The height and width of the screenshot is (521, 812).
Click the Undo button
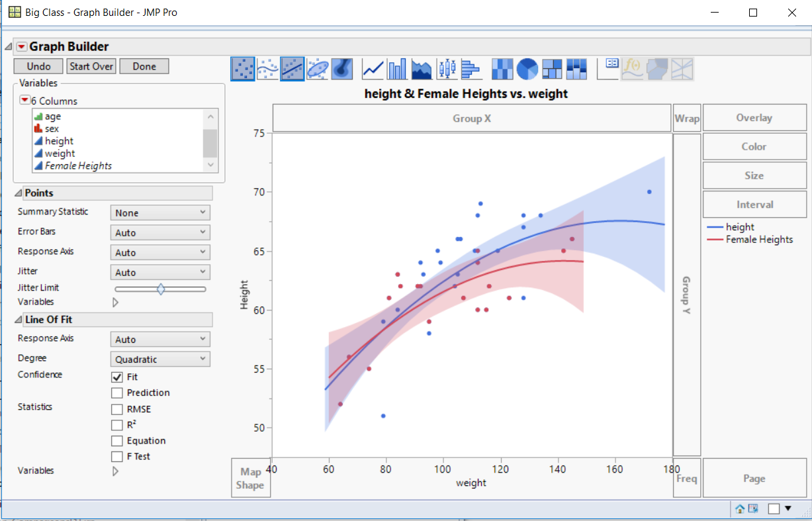(38, 66)
